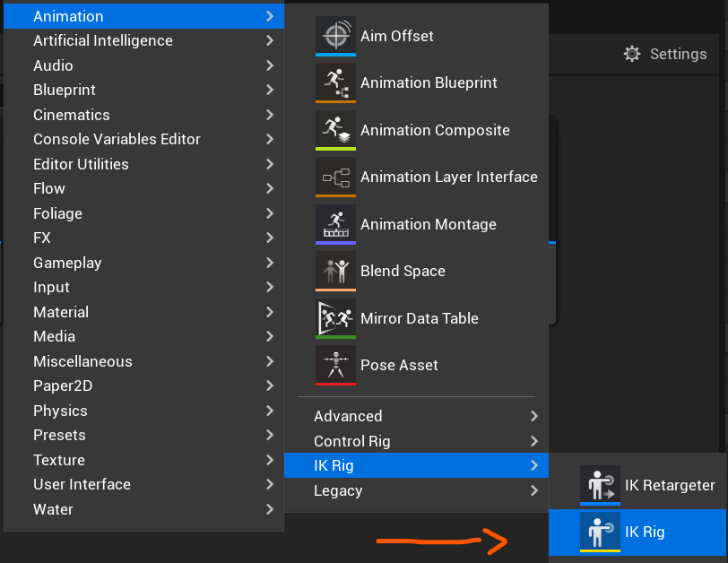The width and height of the screenshot is (728, 563).
Task: Click the Pose Asset skeleton icon
Action: pyautogui.click(x=335, y=365)
